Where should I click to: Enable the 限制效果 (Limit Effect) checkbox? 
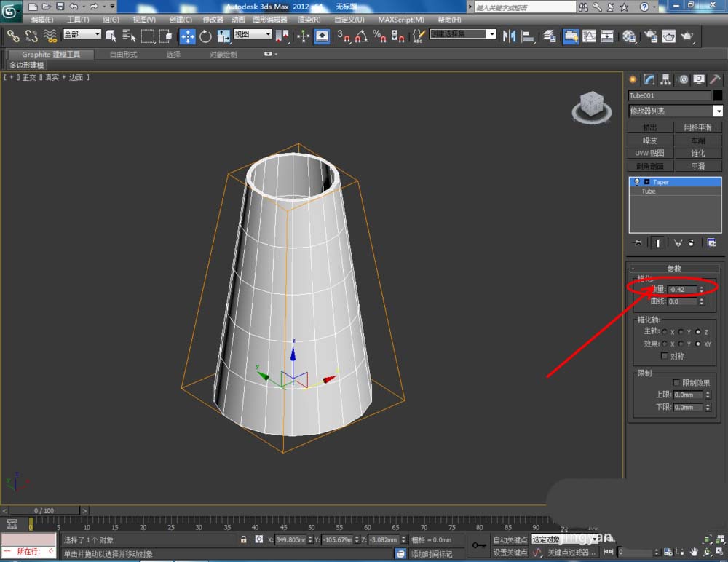click(x=676, y=382)
